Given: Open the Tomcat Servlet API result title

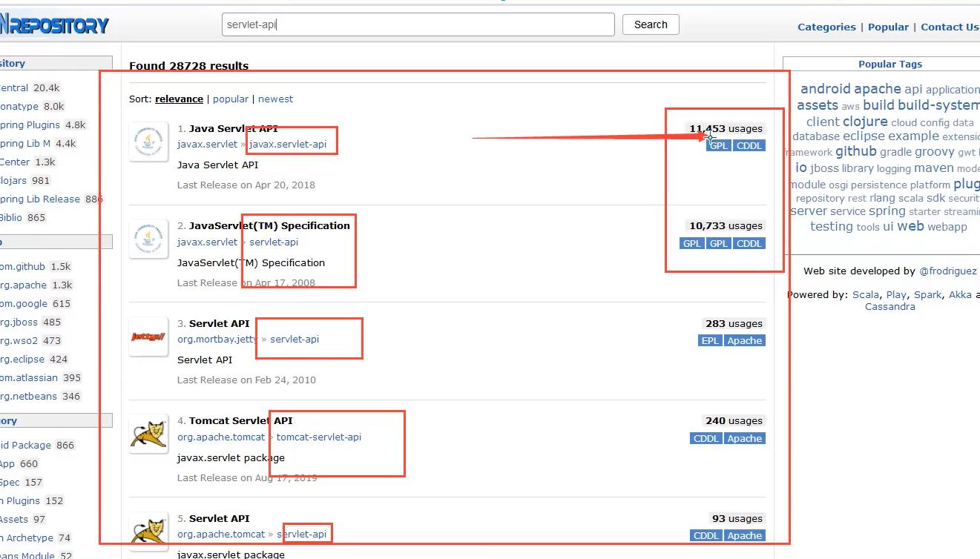Looking at the screenshot, I should pos(241,420).
